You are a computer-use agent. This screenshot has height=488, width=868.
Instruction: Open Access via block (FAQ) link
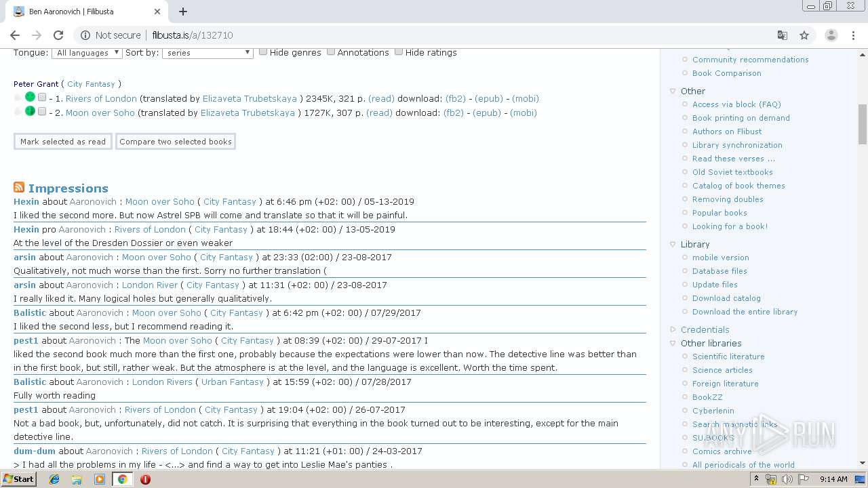coord(736,104)
